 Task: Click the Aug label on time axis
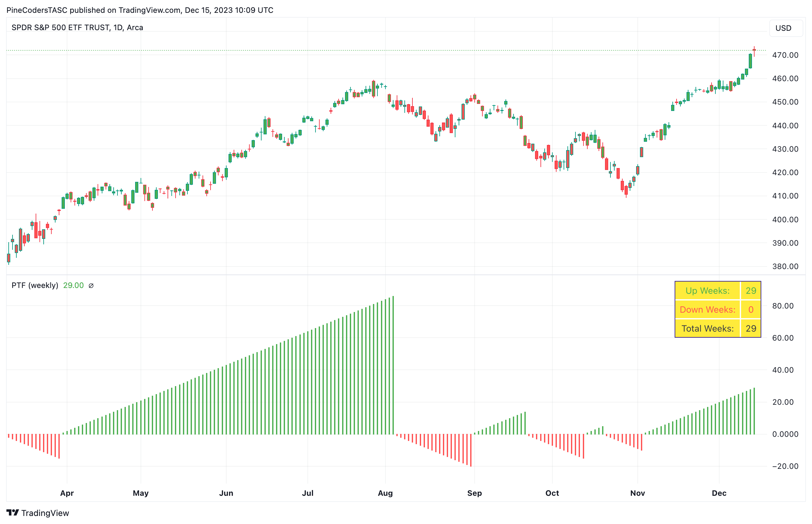pos(385,493)
